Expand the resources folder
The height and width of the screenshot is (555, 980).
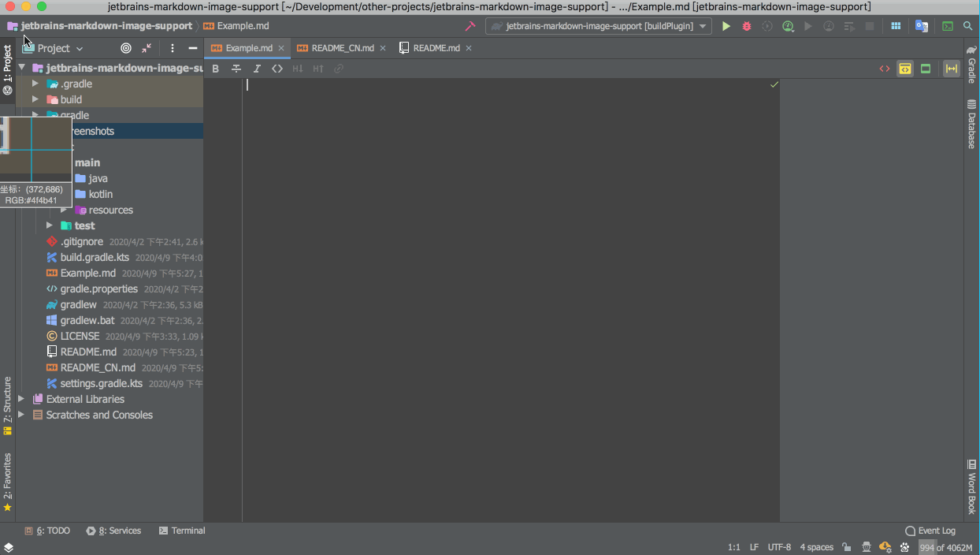coord(64,210)
